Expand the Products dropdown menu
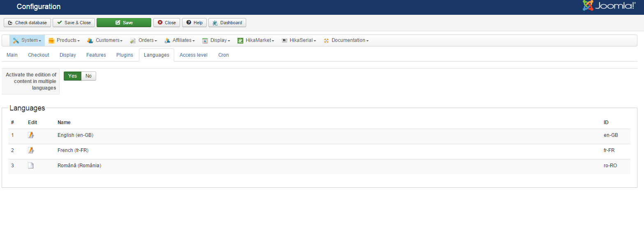This screenshot has height=226, width=644. (64, 40)
